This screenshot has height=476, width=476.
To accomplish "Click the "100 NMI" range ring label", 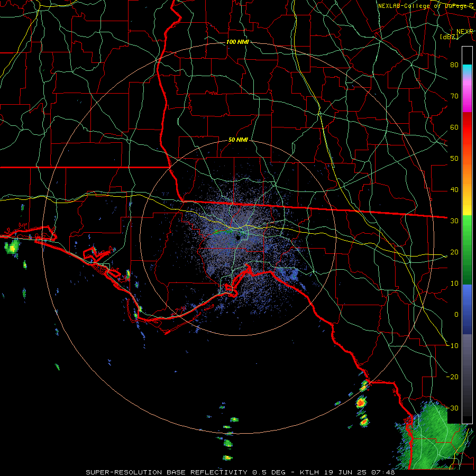I will click(x=237, y=42).
